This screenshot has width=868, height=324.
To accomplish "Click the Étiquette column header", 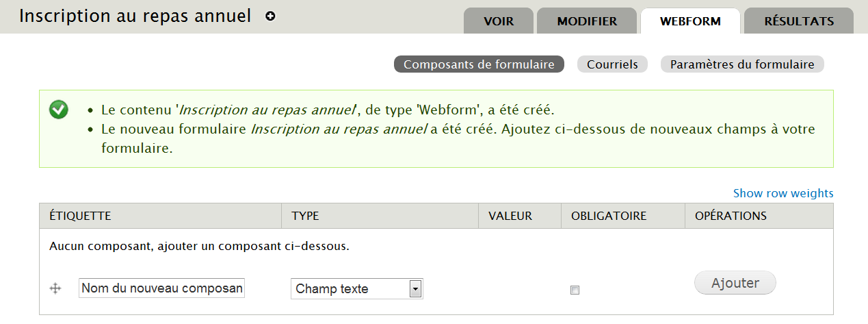I will 80,216.
